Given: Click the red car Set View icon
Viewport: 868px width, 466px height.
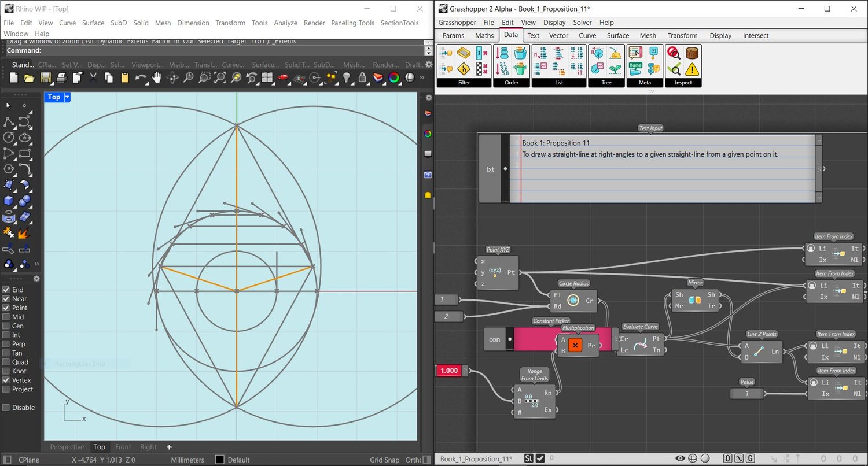Looking at the screenshot, I should pos(283,77).
